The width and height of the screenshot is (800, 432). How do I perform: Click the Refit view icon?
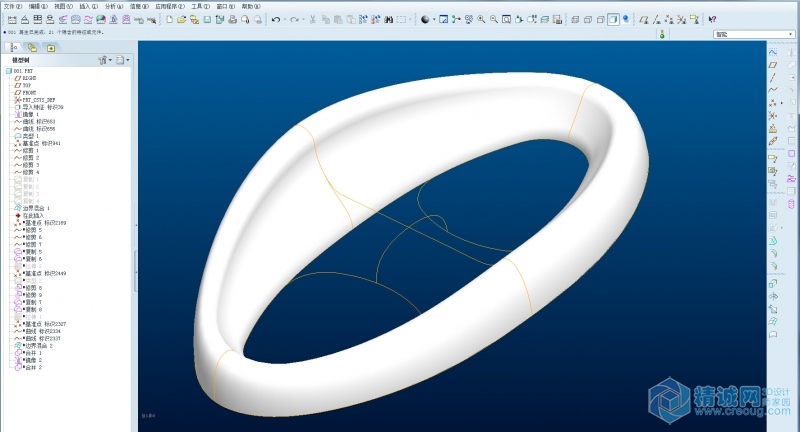(507, 19)
